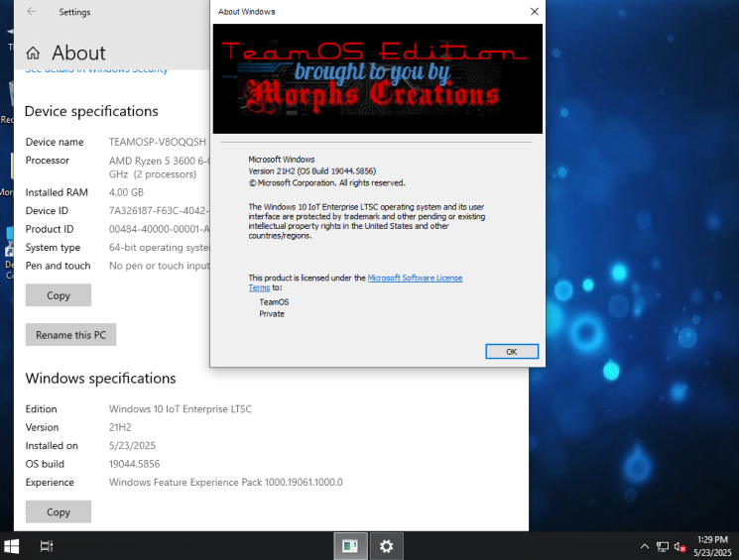Select '64-bit operating system' value
This screenshot has height=560, width=739.
pyautogui.click(x=160, y=247)
